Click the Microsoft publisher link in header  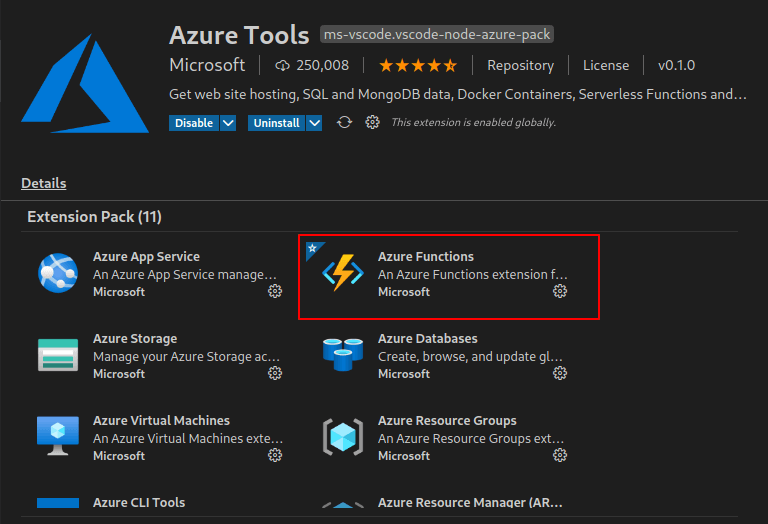tap(207, 65)
